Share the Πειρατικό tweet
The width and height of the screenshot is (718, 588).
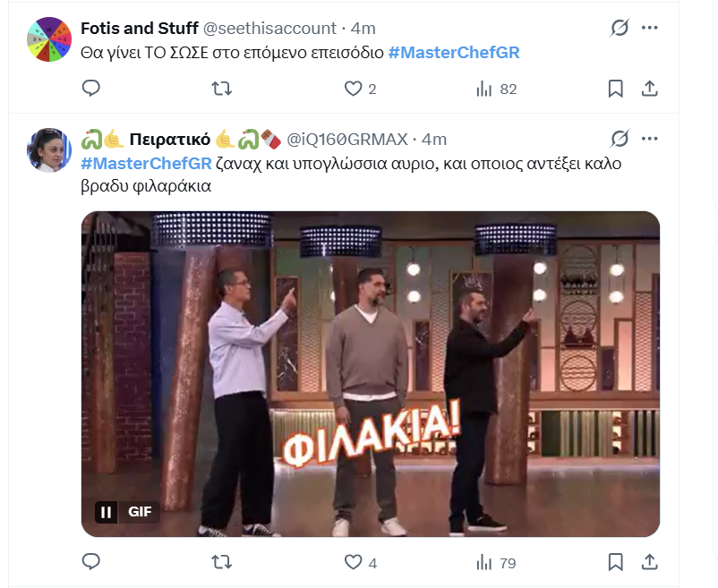tap(650, 563)
